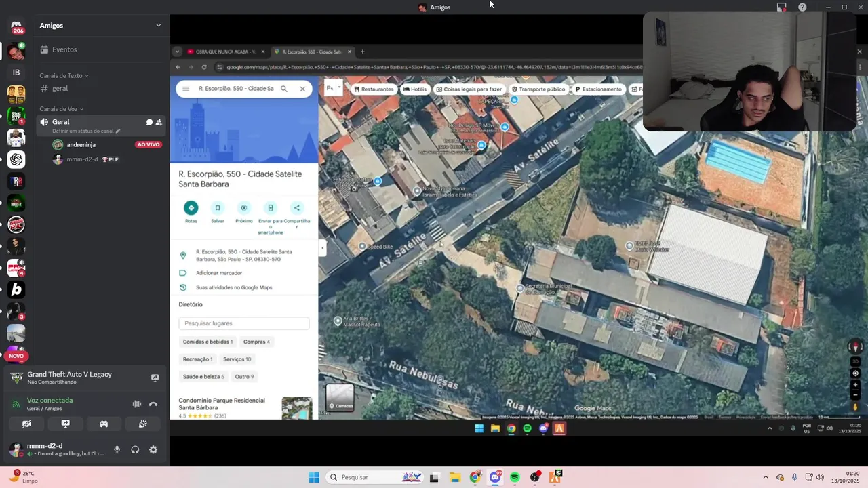Viewport: 868px width, 488px height.
Task: Select user andreninja in voice channel
Action: tap(81, 144)
